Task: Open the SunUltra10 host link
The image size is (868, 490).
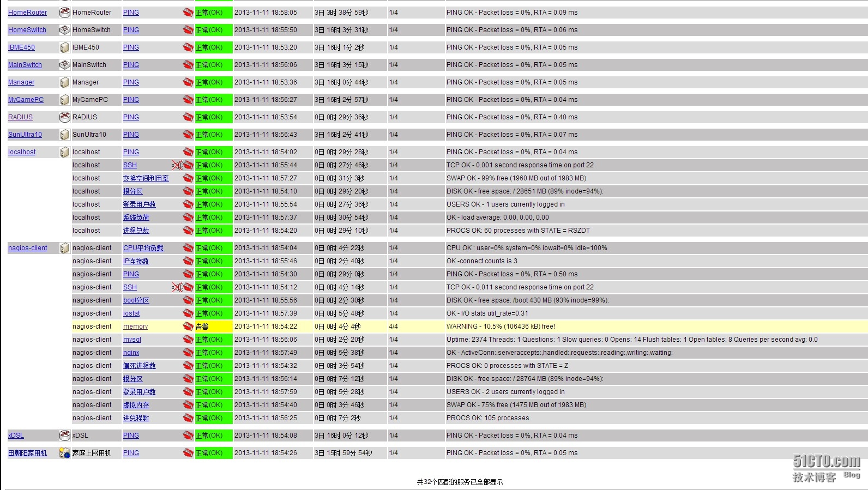Action: click(25, 135)
